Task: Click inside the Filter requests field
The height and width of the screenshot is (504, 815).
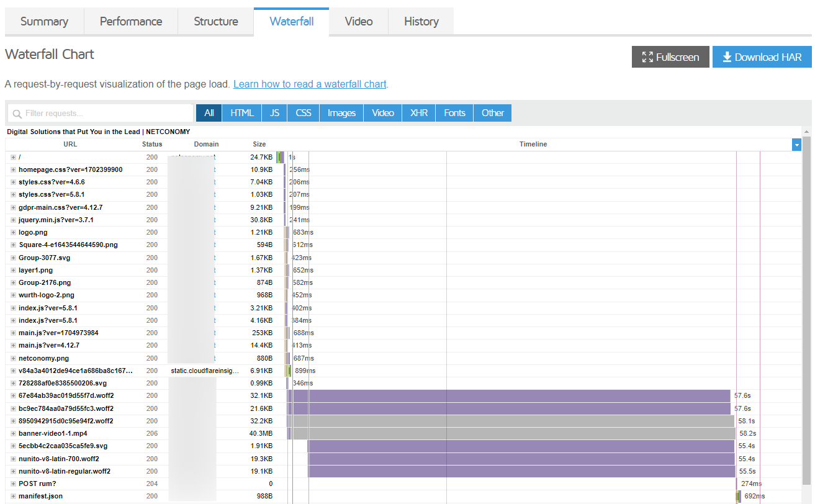Action: (99, 114)
